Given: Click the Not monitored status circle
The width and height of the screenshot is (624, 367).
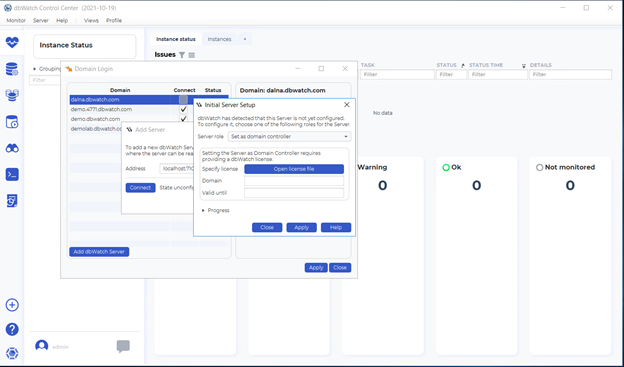Looking at the screenshot, I should coord(539,168).
